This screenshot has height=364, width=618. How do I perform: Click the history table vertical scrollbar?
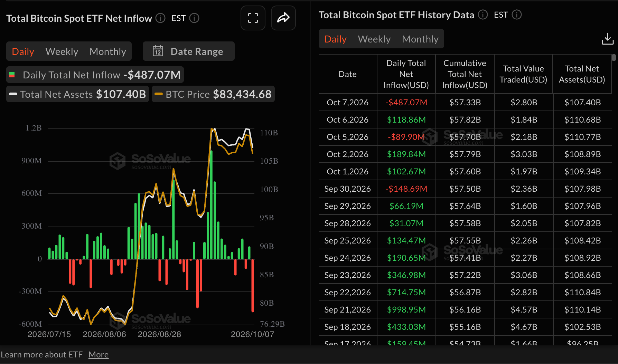pos(614,57)
